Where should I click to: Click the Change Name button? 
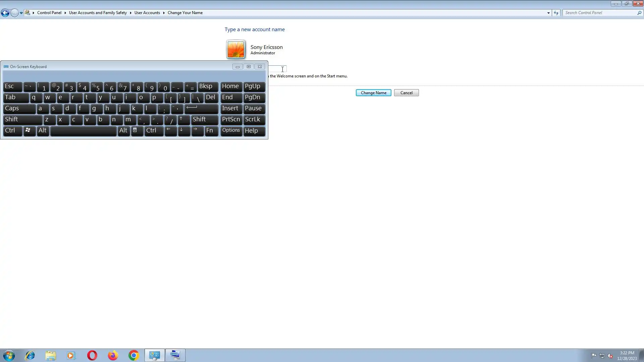tap(373, 93)
